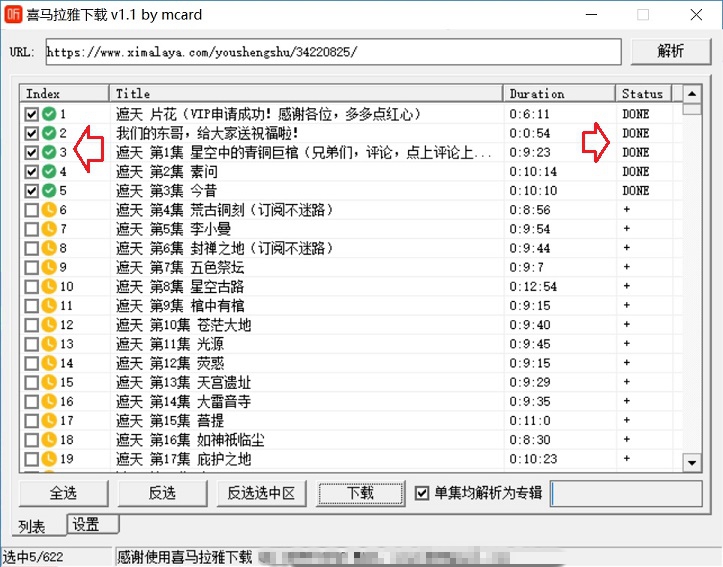Click the 下载 download button

(x=361, y=493)
